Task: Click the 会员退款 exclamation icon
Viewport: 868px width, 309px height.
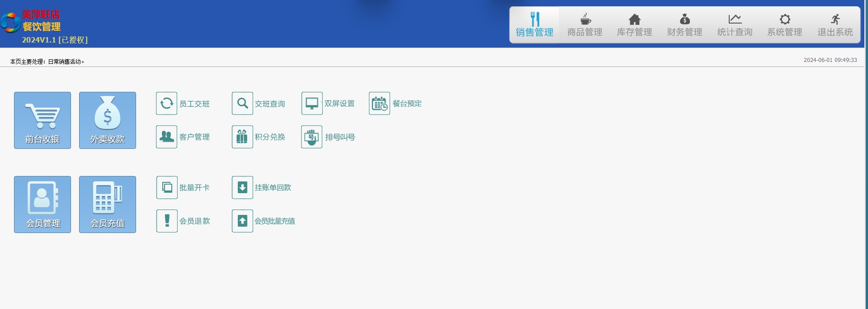Action: click(x=167, y=221)
